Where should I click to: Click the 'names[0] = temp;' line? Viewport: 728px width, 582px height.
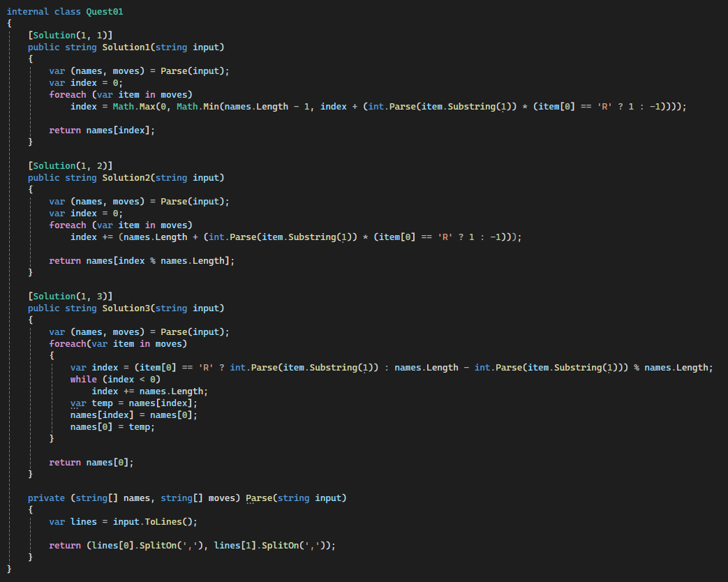pyautogui.click(x=112, y=427)
